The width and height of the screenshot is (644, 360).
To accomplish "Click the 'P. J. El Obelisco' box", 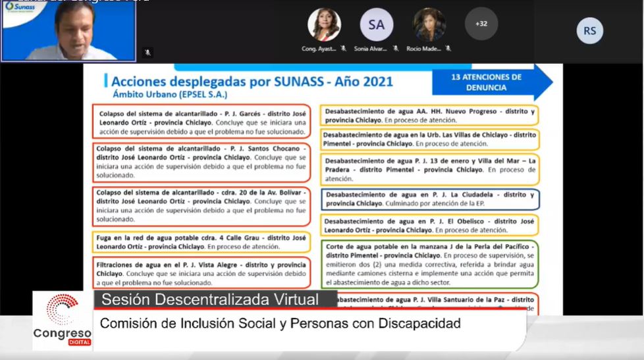I will (429, 225).
